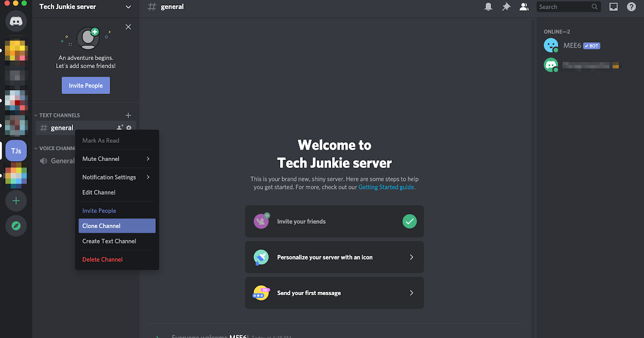Click Personalize your server step icon
This screenshot has width=644, height=338.
[x=261, y=257]
